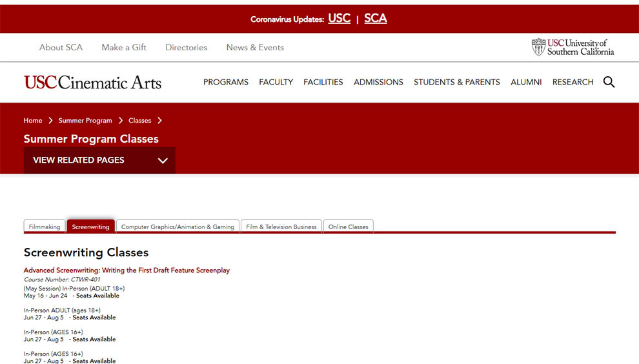Click Summer Program breadcrumb
639x364 pixels.
85,120
